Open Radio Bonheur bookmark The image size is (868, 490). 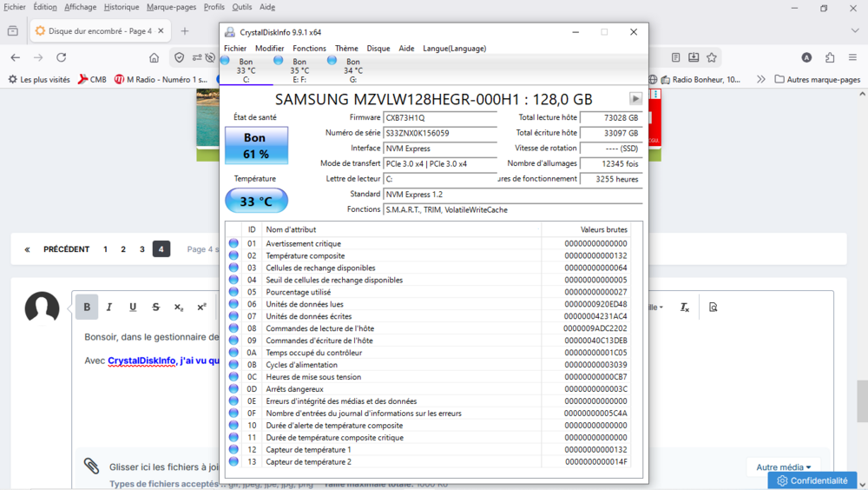[x=700, y=79]
